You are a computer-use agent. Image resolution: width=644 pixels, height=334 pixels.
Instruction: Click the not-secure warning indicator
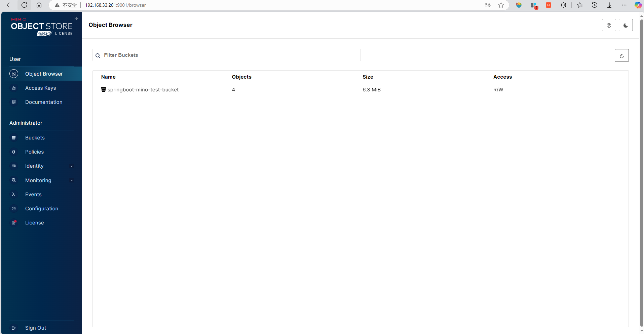(66, 5)
